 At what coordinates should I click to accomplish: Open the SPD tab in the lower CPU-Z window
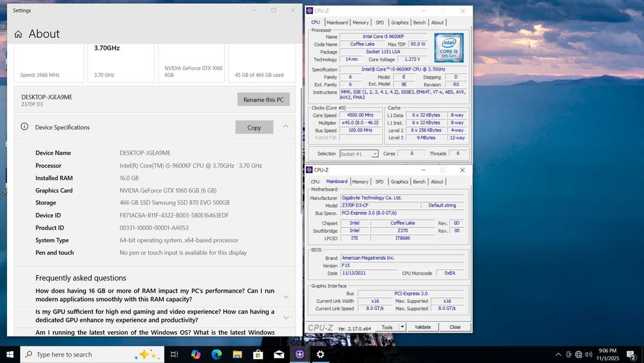(x=379, y=182)
